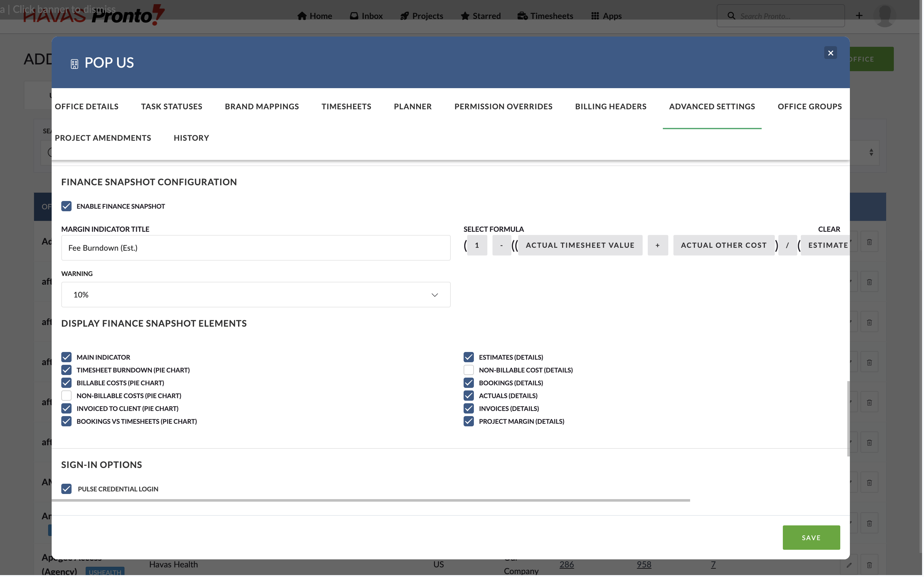Click the Starred star icon
Image resolution: width=924 pixels, height=577 pixels.
tap(465, 16)
